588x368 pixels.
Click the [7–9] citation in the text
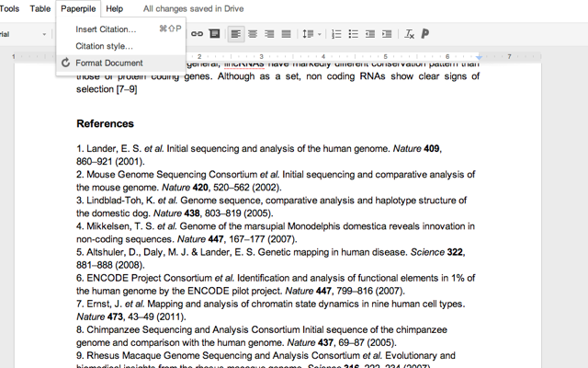[126, 89]
